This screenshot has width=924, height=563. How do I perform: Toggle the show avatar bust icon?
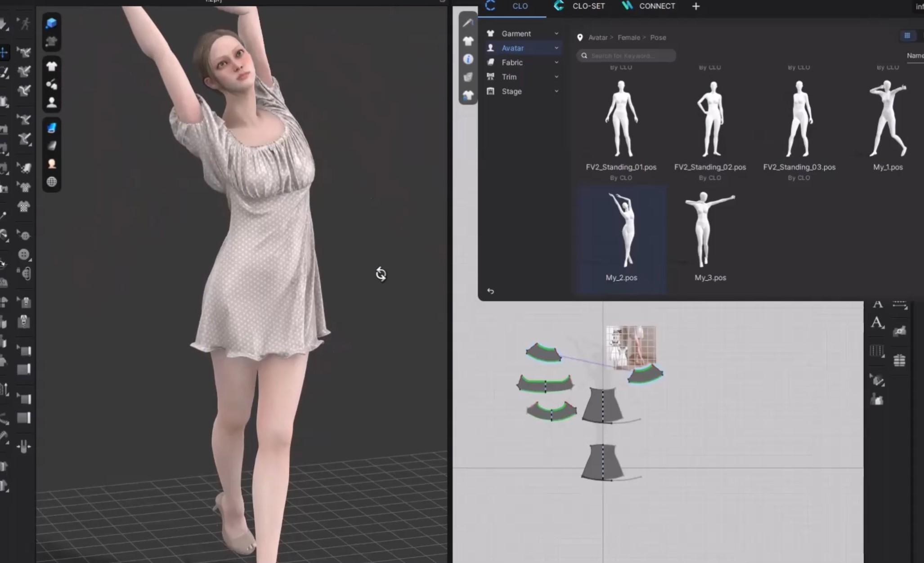(x=51, y=103)
